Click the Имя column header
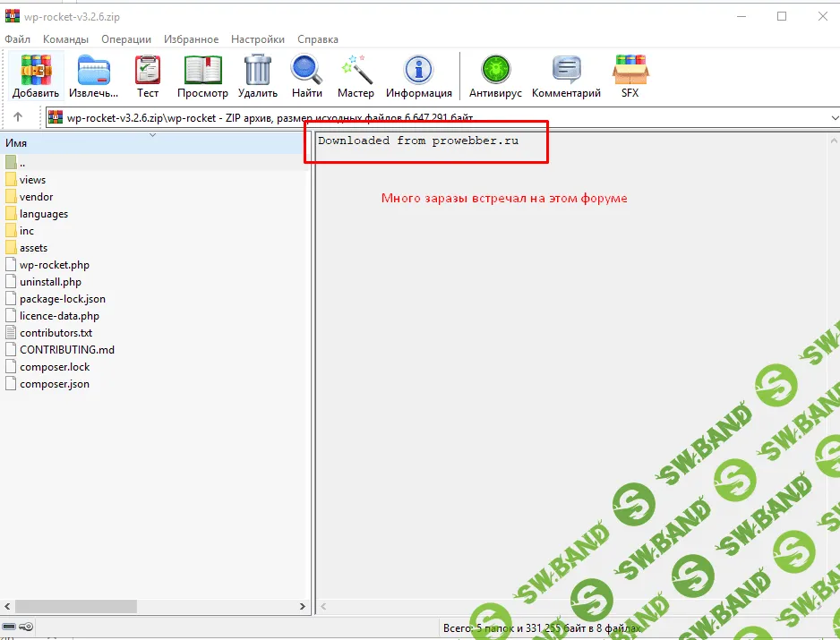 (16, 143)
